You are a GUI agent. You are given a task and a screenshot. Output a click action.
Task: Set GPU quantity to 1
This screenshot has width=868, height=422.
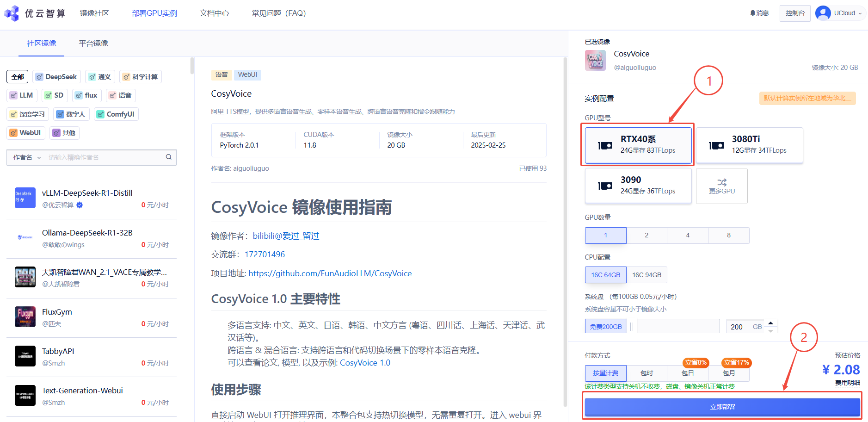coord(605,236)
